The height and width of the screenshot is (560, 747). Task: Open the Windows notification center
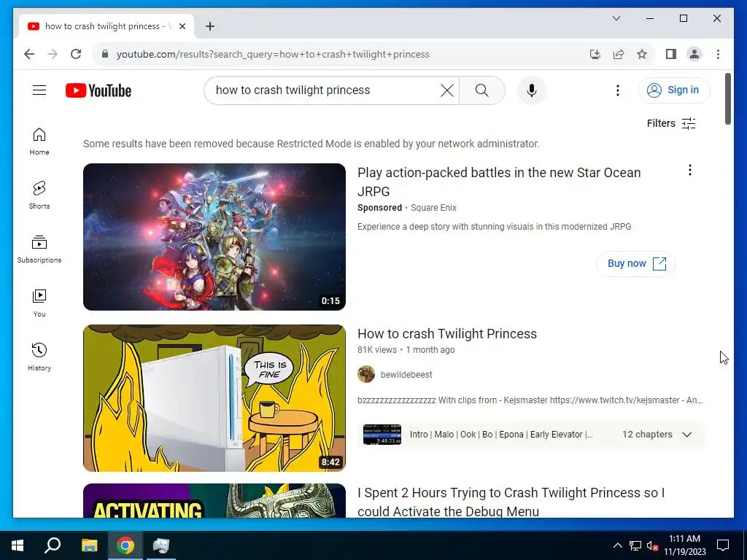coord(723,545)
